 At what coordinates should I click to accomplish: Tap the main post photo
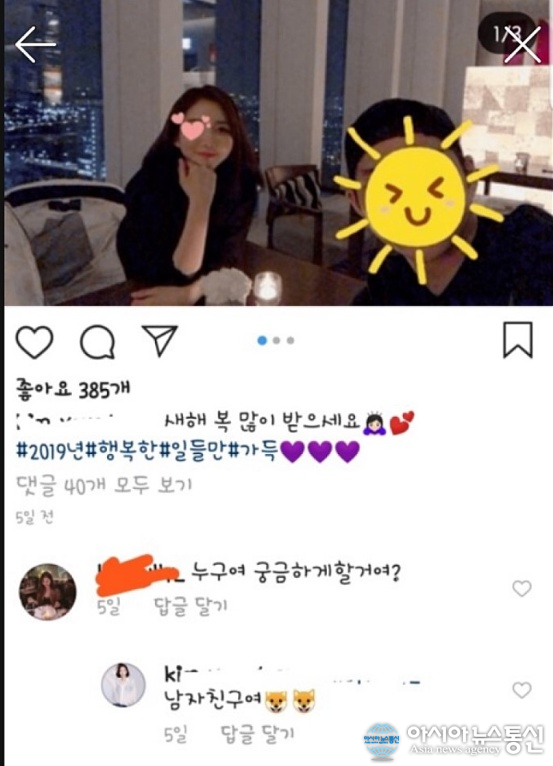(276, 153)
